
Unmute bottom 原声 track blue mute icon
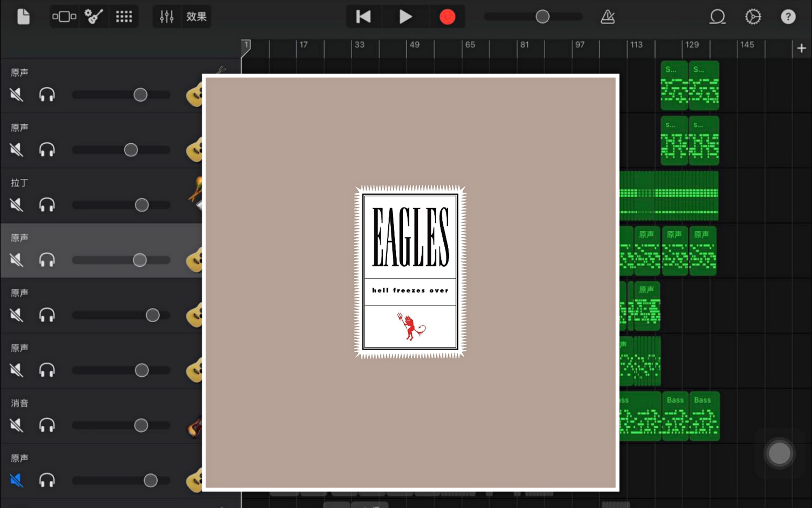[x=16, y=480]
